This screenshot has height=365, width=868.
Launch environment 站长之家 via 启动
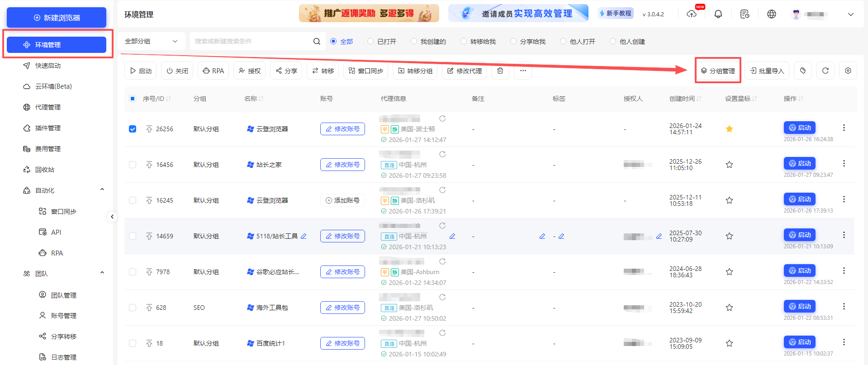[x=800, y=163]
